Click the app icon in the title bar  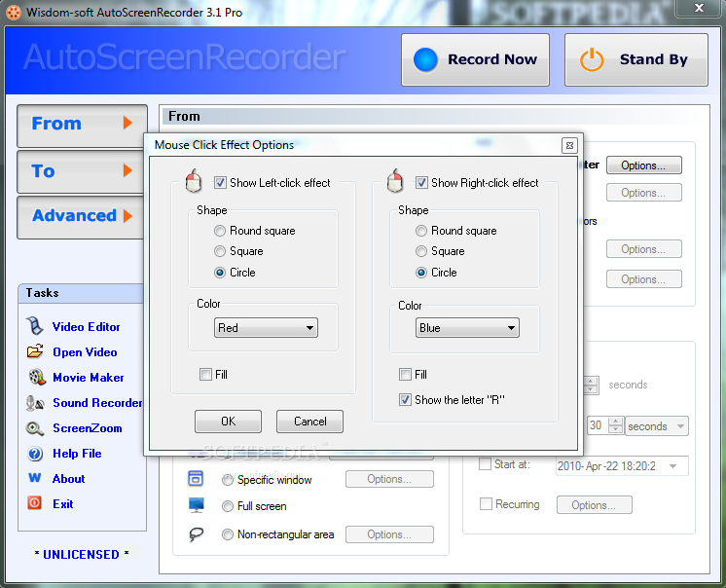coord(14,12)
